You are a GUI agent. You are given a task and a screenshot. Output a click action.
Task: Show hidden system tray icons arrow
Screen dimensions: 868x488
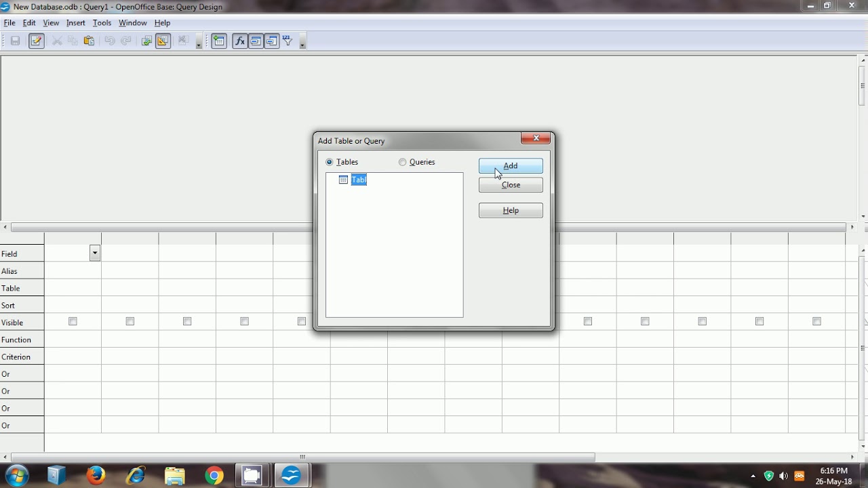pyautogui.click(x=753, y=476)
